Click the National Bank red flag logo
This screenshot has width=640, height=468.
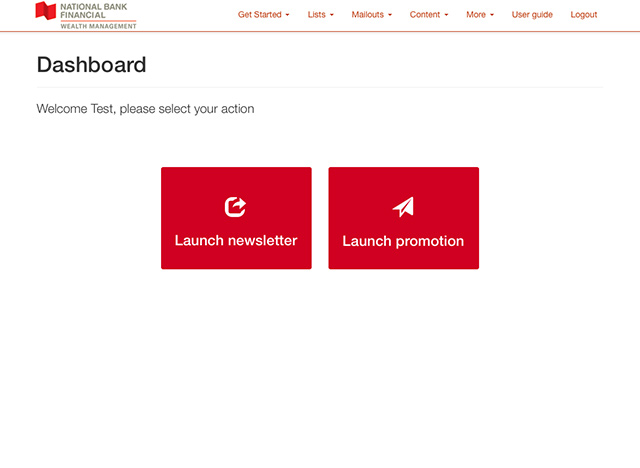click(x=45, y=11)
